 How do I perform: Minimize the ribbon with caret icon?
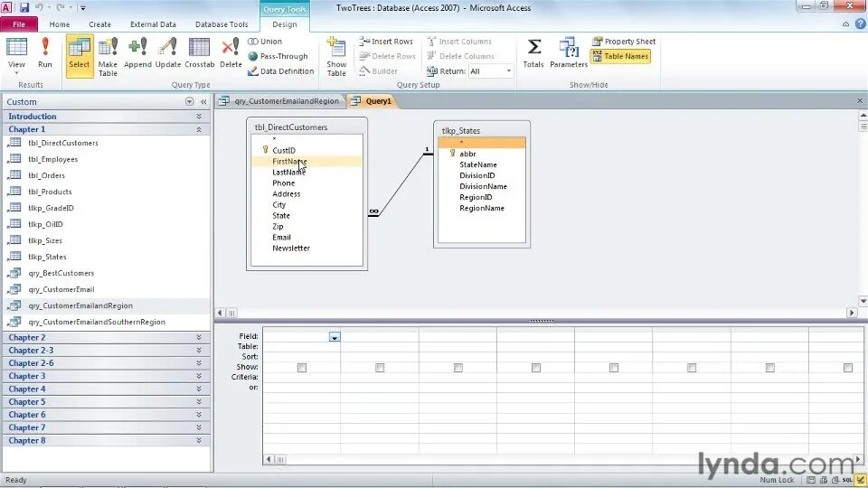[x=846, y=24]
